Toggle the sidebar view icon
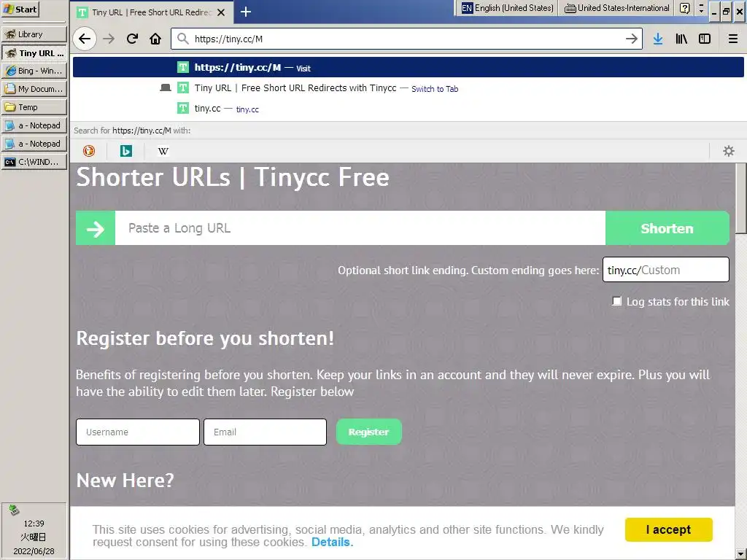747x560 pixels. coord(705,39)
